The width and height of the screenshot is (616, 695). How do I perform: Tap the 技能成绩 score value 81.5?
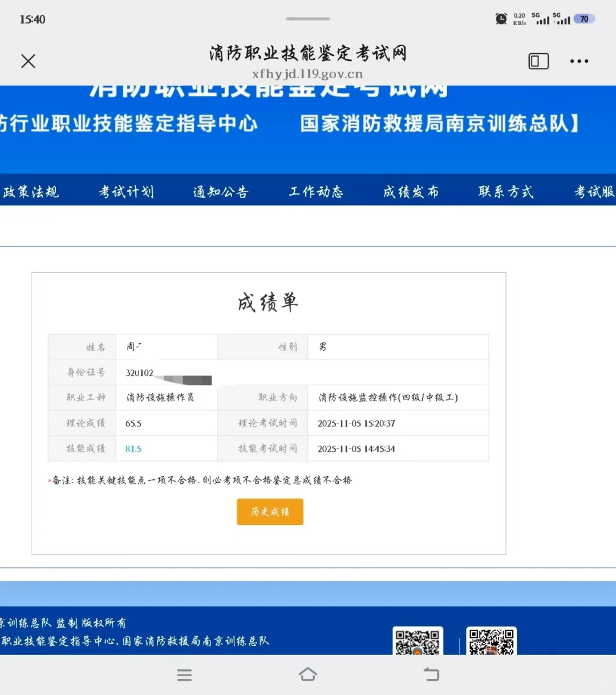tap(132, 448)
